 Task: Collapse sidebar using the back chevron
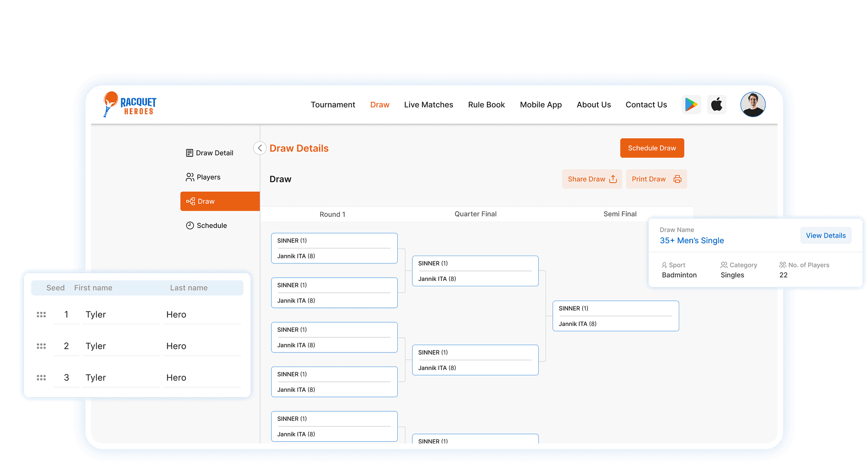tap(259, 148)
